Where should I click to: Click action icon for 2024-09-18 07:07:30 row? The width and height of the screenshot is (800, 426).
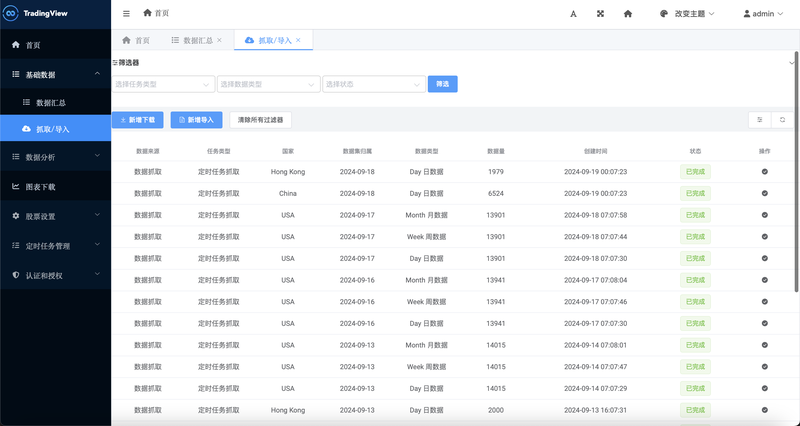(x=764, y=259)
